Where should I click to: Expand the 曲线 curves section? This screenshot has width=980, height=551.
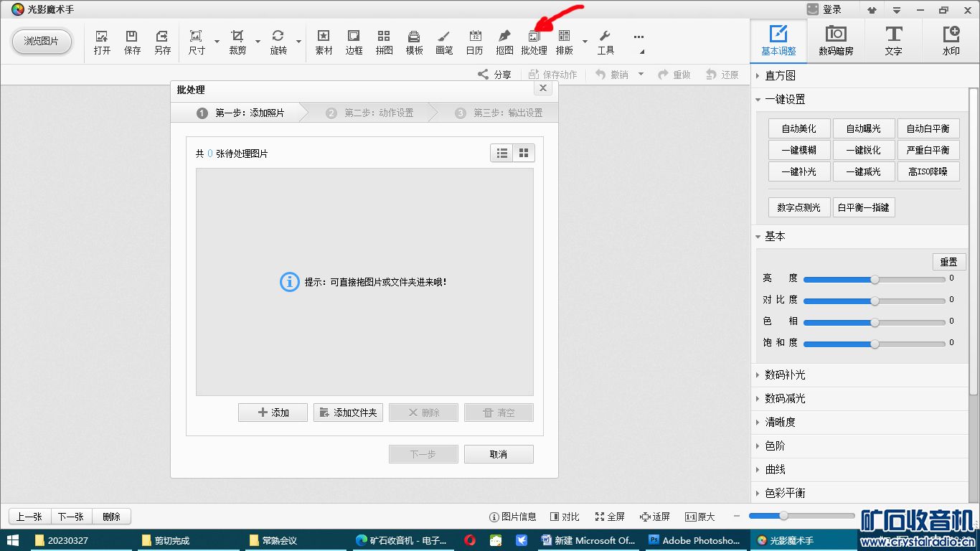pos(775,469)
